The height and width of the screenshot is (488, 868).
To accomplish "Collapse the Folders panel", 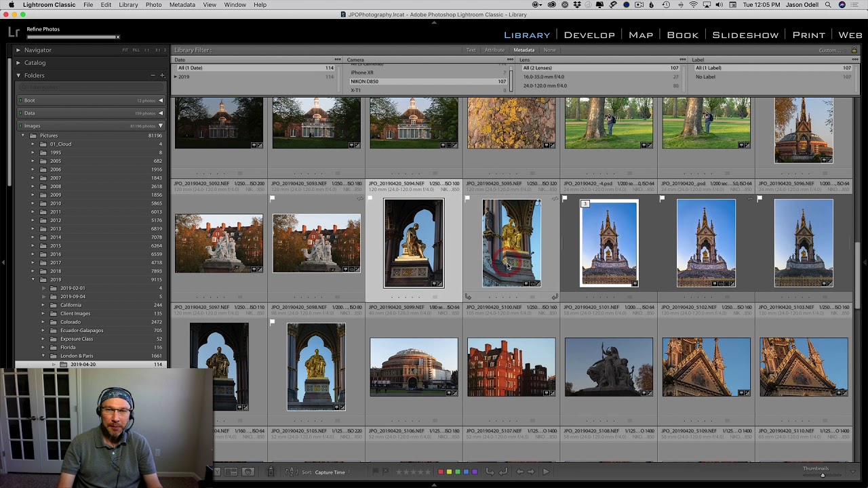I will [x=18, y=75].
